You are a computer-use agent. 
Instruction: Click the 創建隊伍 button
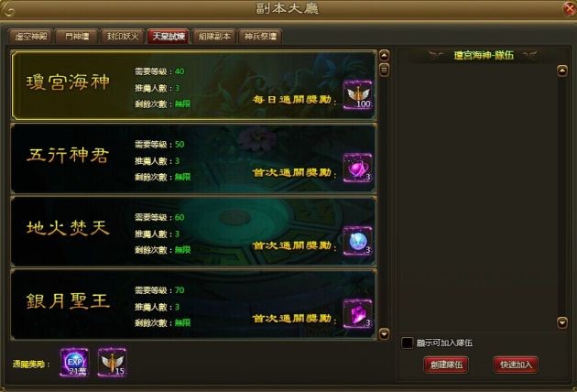coord(446,365)
